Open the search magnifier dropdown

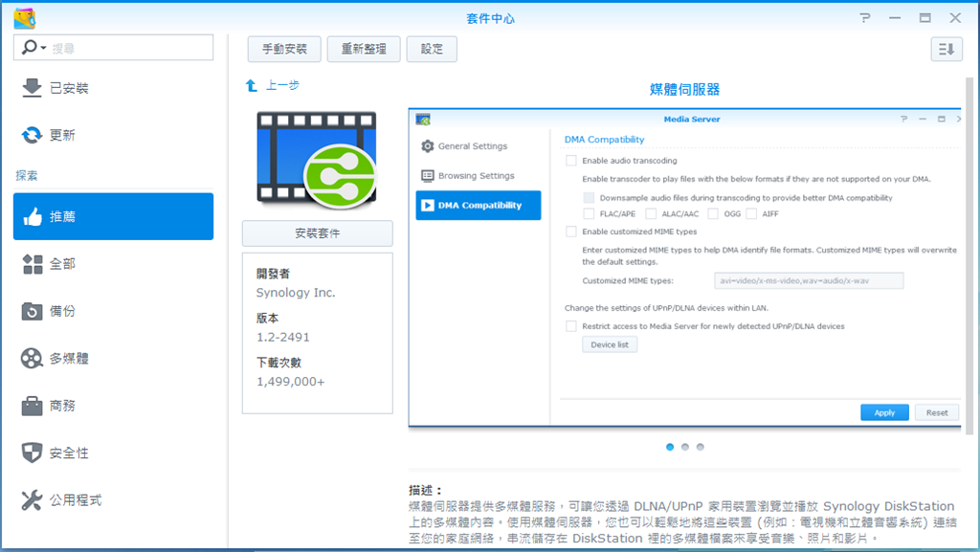coord(33,48)
